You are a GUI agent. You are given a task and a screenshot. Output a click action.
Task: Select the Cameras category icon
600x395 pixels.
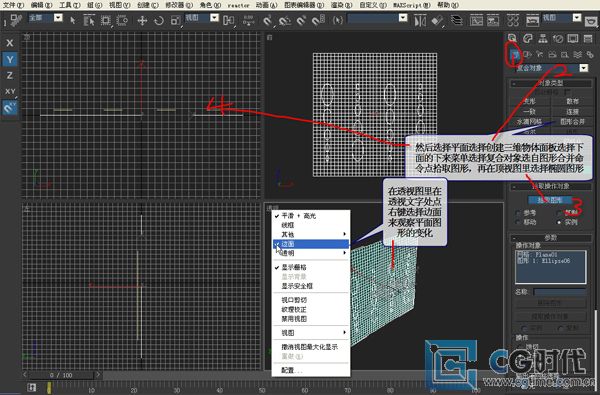point(552,55)
